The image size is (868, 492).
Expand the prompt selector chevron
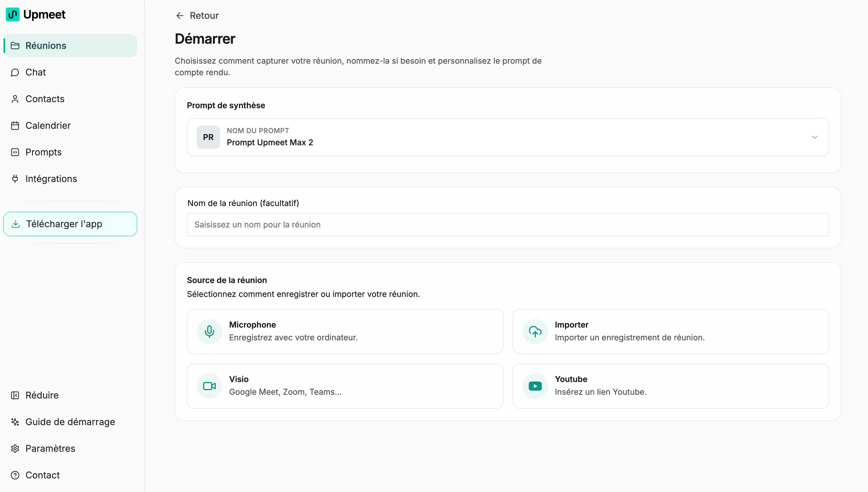[814, 137]
